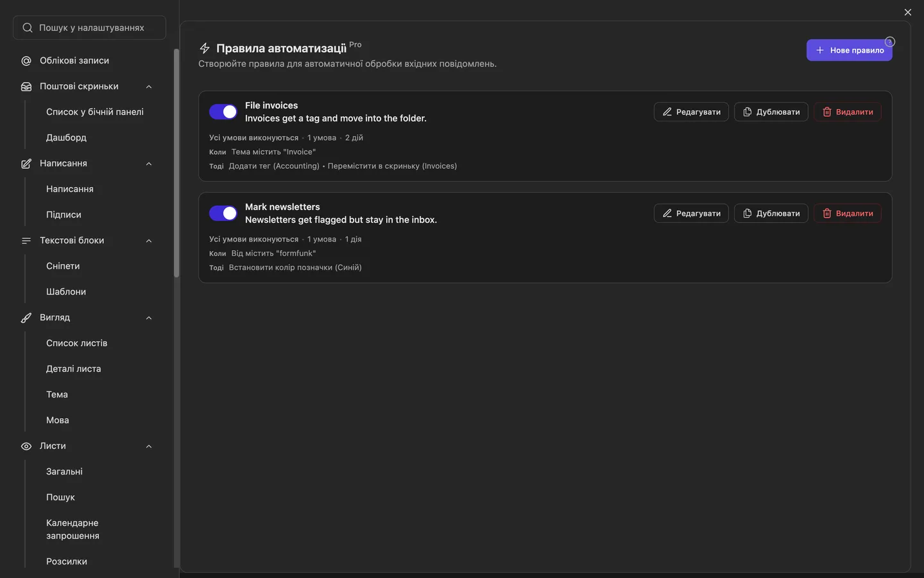Click the settings sidebar vertical scrollbar
The image size is (924, 578).
[176, 163]
